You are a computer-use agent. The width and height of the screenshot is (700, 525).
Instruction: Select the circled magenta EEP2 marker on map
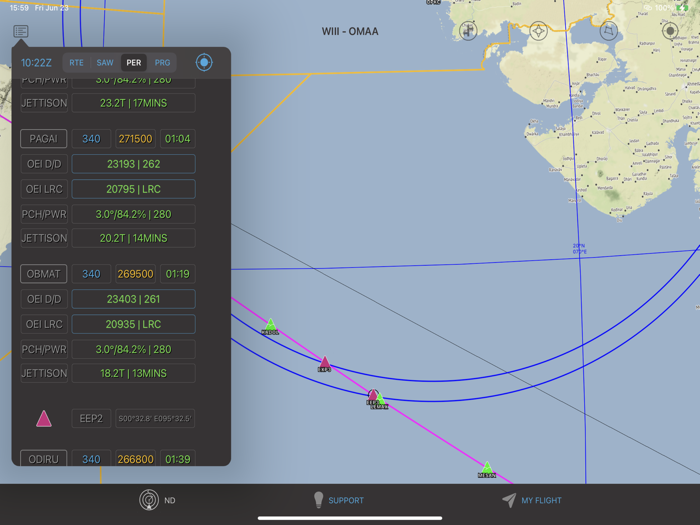coord(372,395)
